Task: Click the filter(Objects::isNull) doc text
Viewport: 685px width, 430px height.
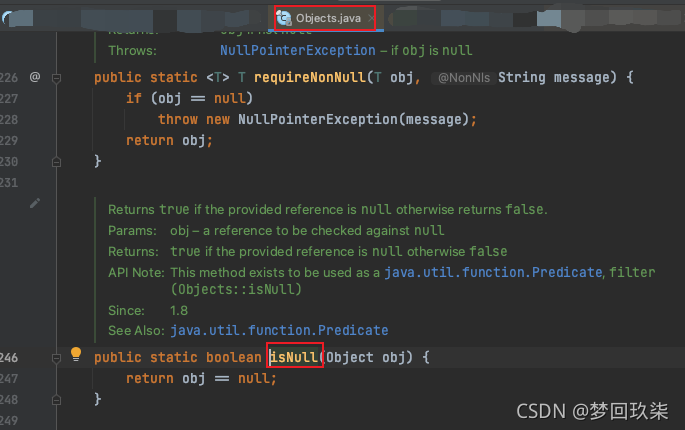Action: (413, 281)
